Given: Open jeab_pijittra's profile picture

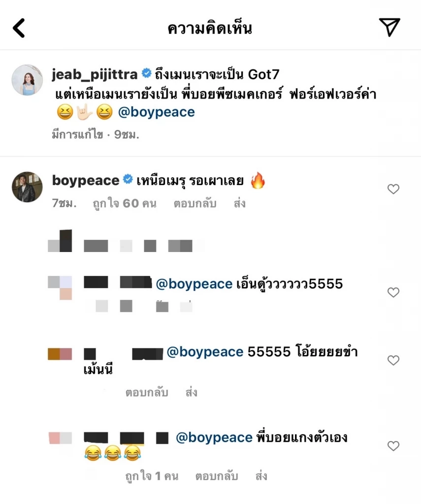Looking at the screenshot, I should tap(27, 80).
